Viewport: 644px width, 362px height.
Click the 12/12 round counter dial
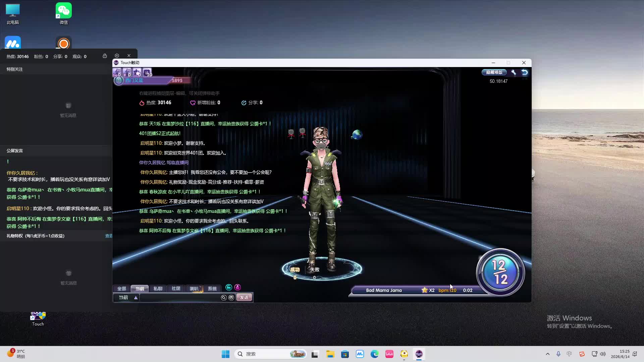click(x=500, y=272)
